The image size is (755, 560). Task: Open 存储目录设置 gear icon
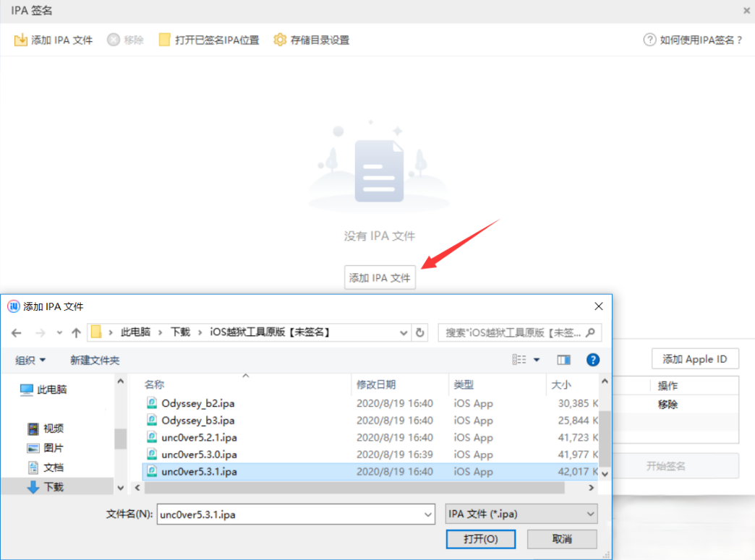click(x=280, y=40)
